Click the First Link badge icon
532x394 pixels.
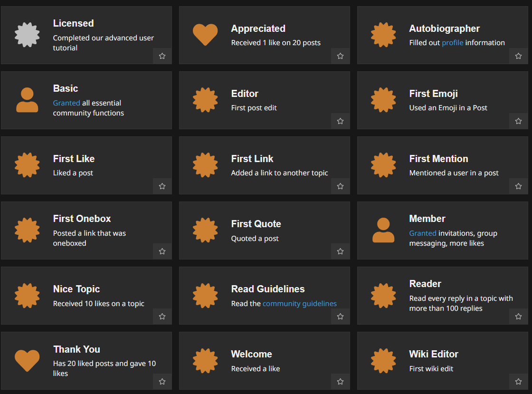coord(205,165)
